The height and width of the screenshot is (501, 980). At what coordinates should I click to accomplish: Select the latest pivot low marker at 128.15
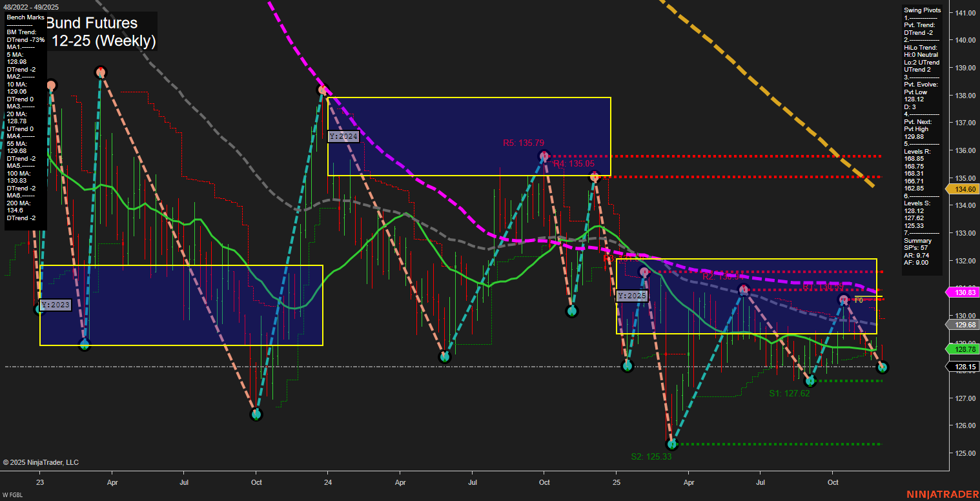click(x=883, y=367)
